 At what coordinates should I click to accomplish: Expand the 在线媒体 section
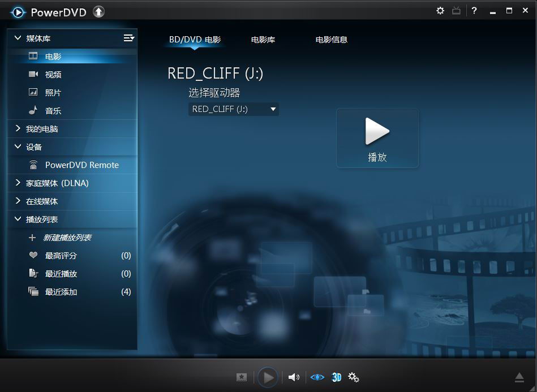tap(18, 201)
